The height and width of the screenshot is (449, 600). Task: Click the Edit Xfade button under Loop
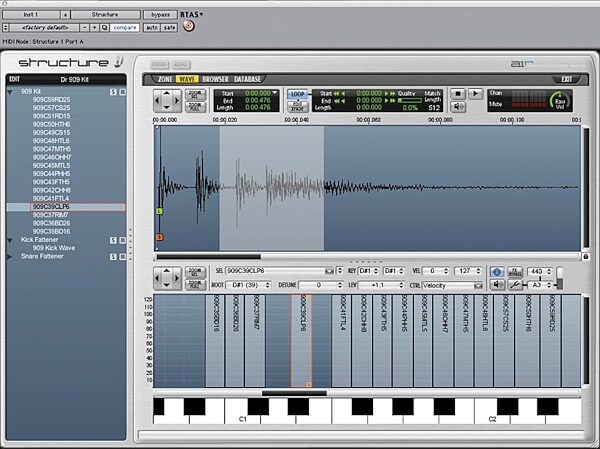point(297,107)
